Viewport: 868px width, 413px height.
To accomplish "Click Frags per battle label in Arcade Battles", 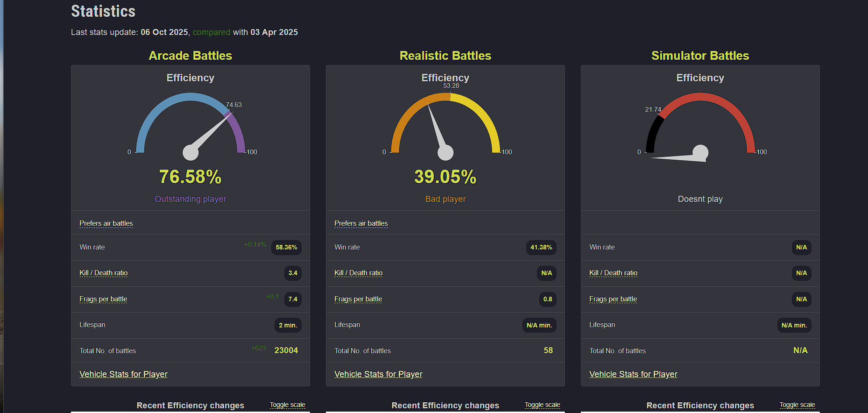I will (x=103, y=299).
